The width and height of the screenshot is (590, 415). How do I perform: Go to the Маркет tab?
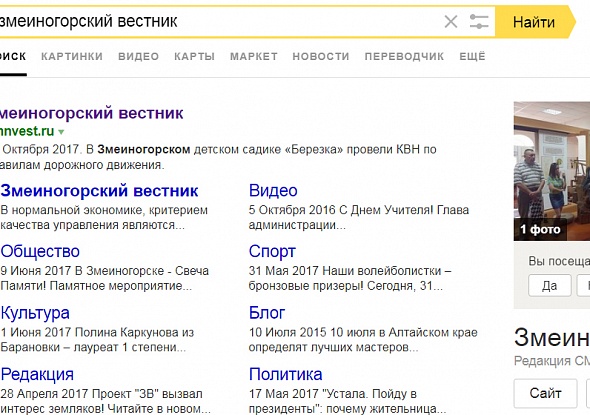point(254,56)
